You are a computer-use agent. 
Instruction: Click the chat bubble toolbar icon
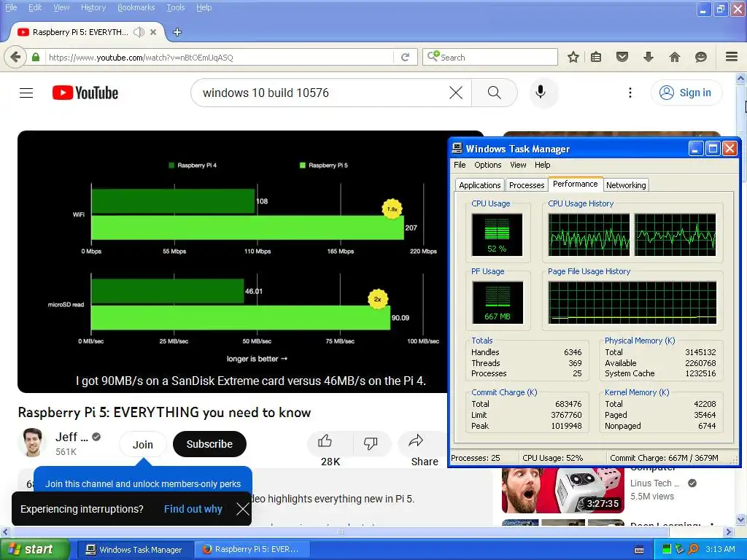[x=701, y=57]
